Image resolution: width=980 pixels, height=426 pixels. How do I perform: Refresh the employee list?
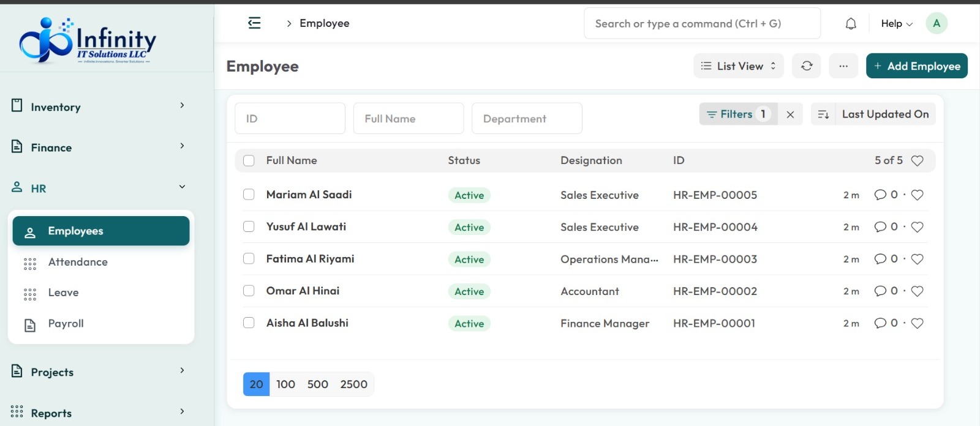click(x=807, y=66)
